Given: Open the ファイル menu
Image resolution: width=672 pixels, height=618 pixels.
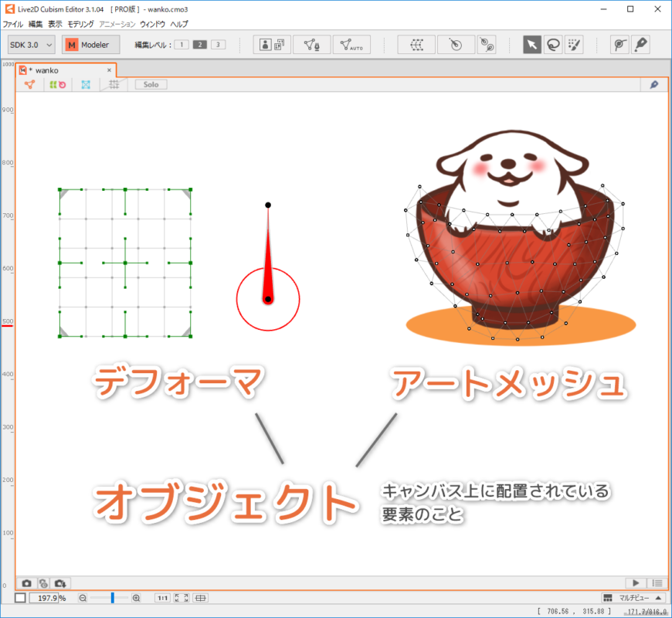Looking at the screenshot, I should pyautogui.click(x=13, y=24).
